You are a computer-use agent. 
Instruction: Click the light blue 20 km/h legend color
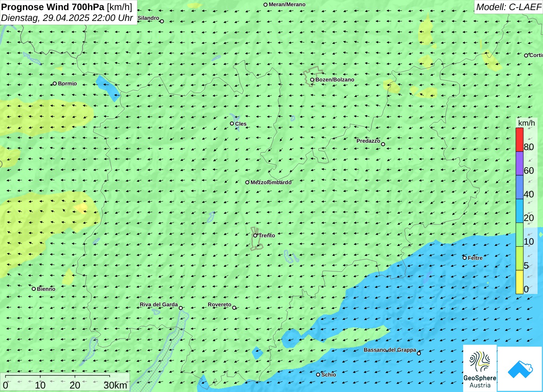coord(519,211)
